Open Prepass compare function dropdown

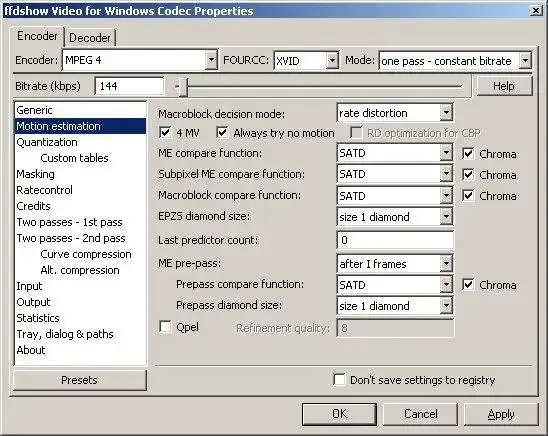[x=395, y=285]
